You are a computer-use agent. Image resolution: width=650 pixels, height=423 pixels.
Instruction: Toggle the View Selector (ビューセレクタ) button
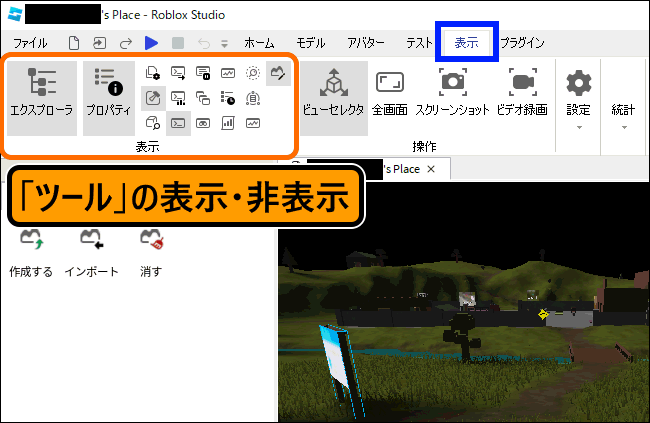pyautogui.click(x=333, y=98)
